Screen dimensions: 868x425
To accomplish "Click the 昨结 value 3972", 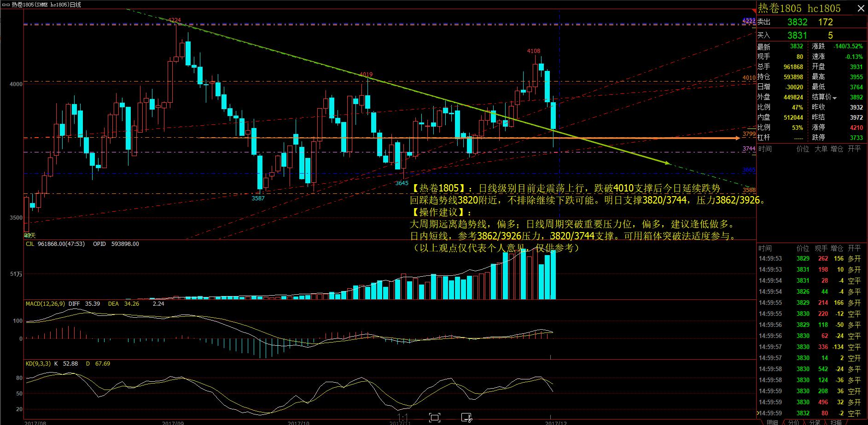I will (x=856, y=117).
